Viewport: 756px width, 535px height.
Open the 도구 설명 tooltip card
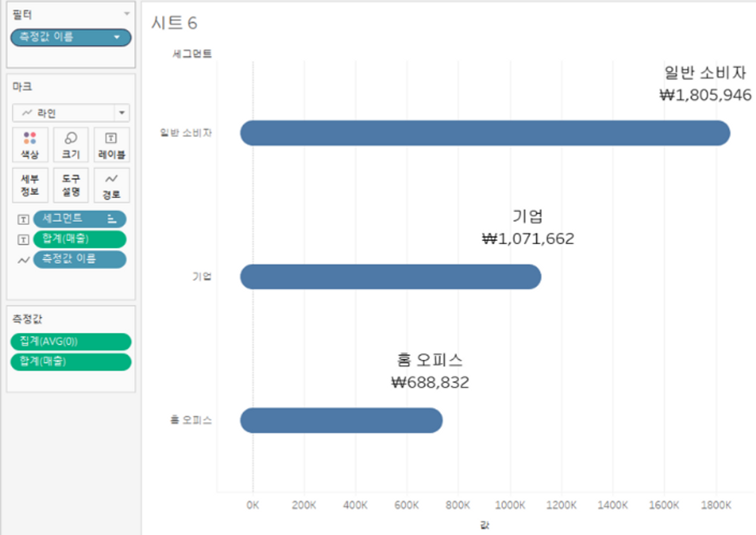[x=71, y=185]
